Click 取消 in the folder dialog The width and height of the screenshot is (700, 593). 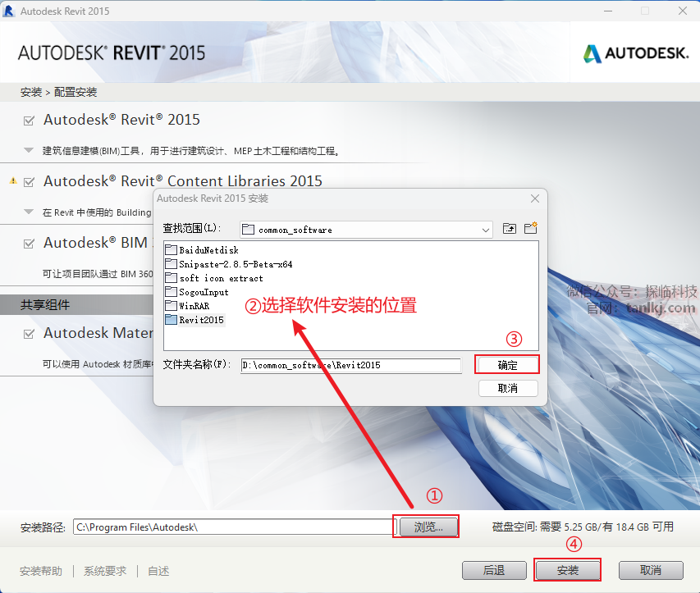point(508,388)
